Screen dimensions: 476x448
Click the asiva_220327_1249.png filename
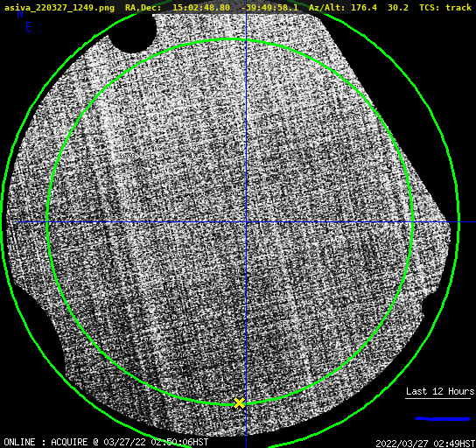click(x=59, y=8)
